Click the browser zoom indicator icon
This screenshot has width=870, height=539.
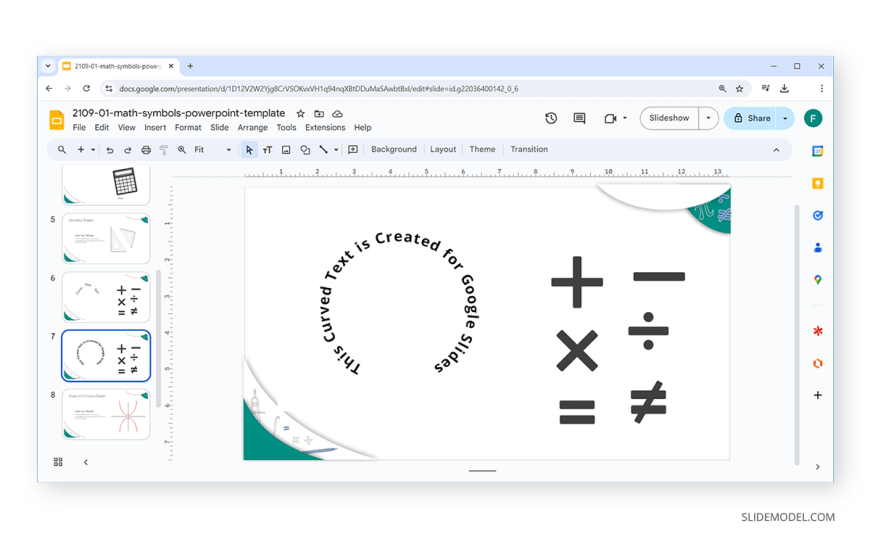[722, 89]
